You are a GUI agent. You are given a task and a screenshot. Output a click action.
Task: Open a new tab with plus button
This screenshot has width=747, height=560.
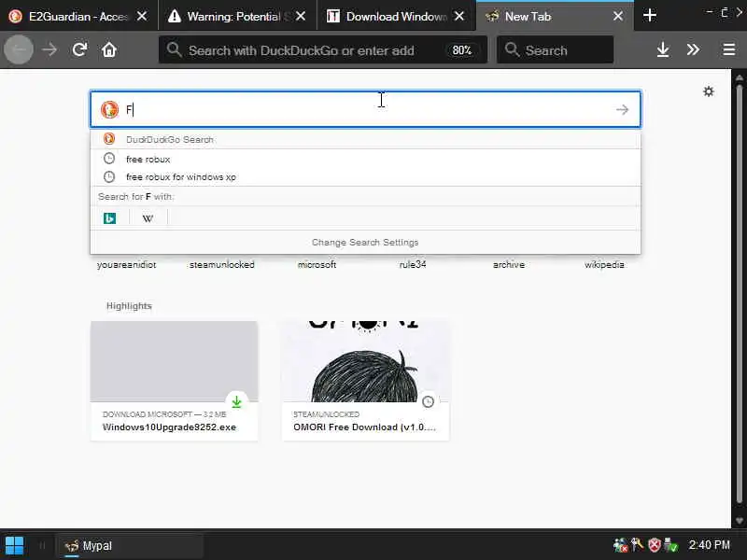coord(649,16)
